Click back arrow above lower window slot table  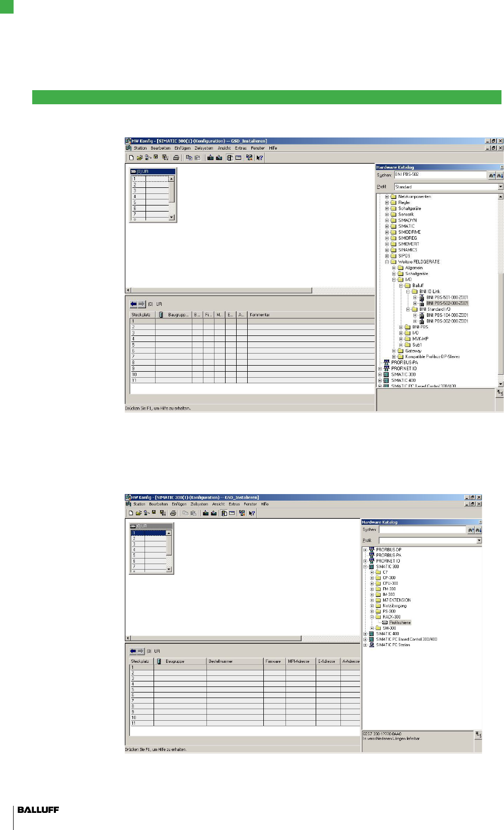(x=133, y=651)
